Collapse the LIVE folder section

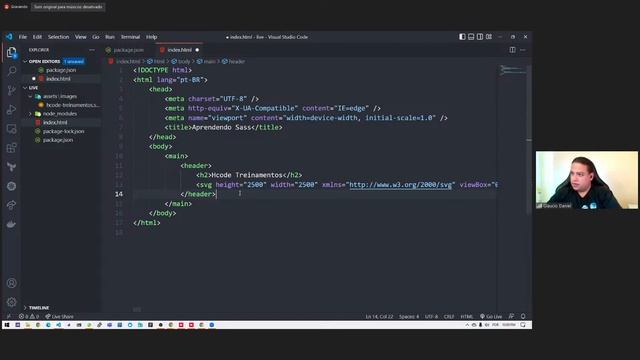tap(33, 88)
